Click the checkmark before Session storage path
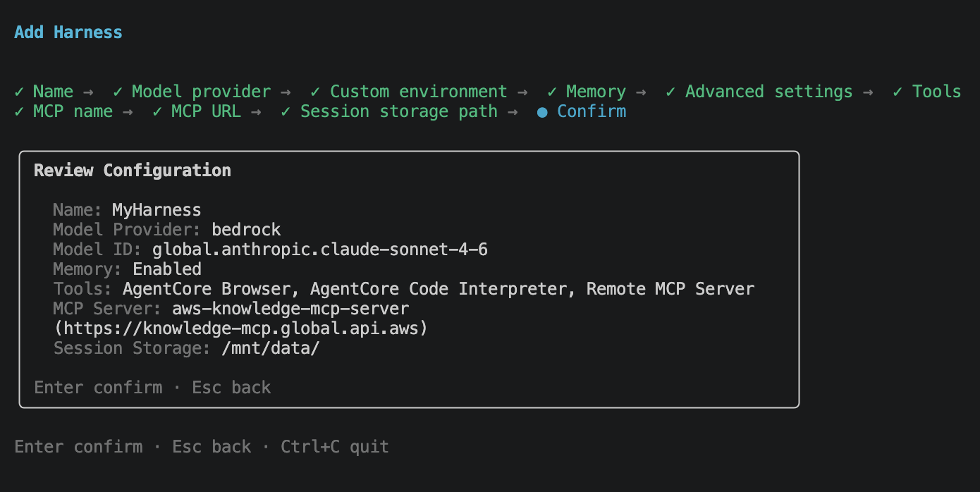This screenshot has height=492, width=980. (286, 111)
